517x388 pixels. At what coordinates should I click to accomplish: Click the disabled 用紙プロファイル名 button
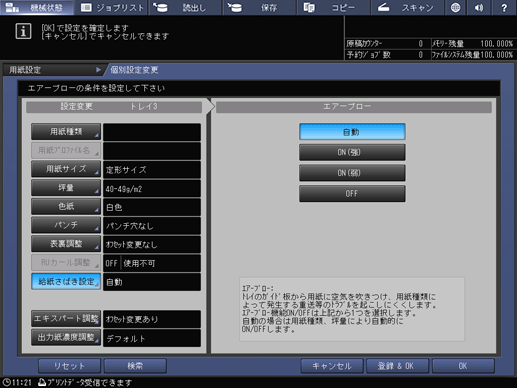(x=66, y=150)
